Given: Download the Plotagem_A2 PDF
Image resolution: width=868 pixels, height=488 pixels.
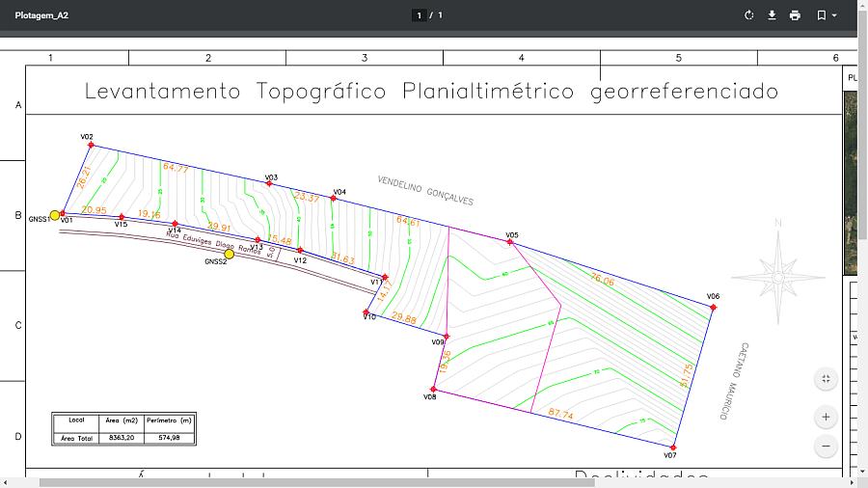Looking at the screenshot, I should (772, 15).
